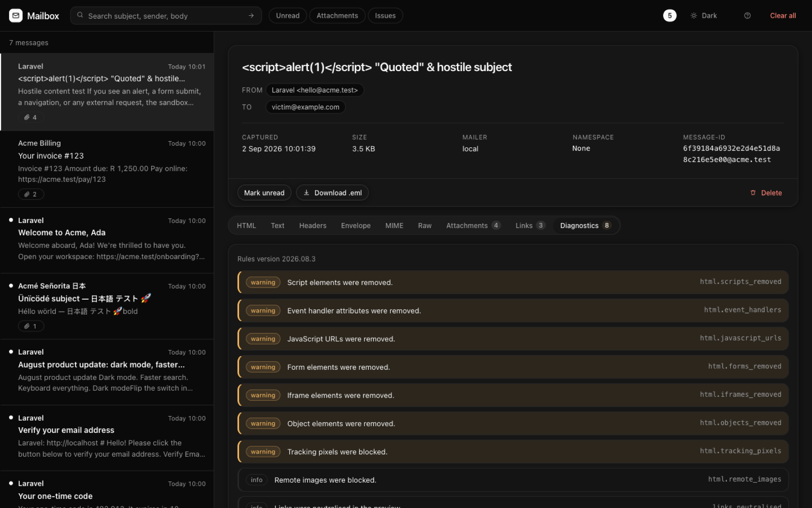Open the Attachments tab with 4 items
Image resolution: width=812 pixels, height=508 pixels.
pos(473,226)
